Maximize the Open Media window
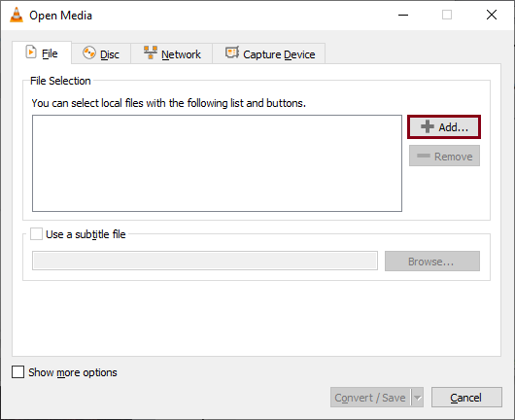 447,15
